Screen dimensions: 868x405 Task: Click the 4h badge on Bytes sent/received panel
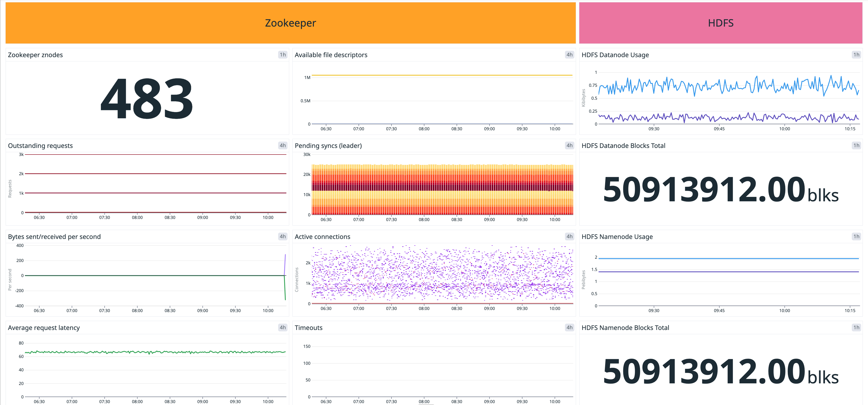click(282, 236)
